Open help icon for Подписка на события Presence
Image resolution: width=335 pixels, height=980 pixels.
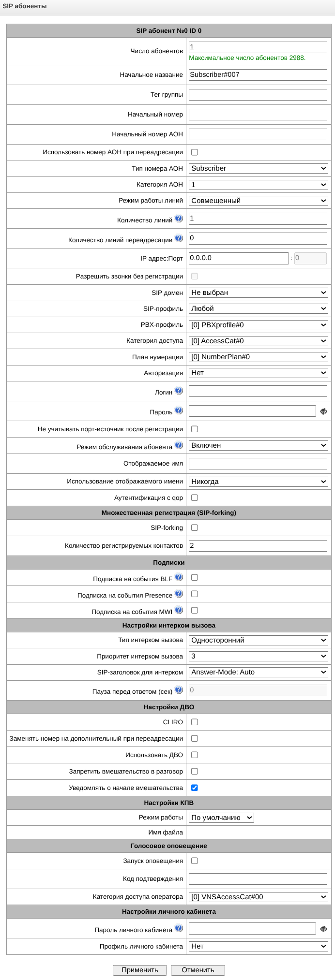[179, 594]
